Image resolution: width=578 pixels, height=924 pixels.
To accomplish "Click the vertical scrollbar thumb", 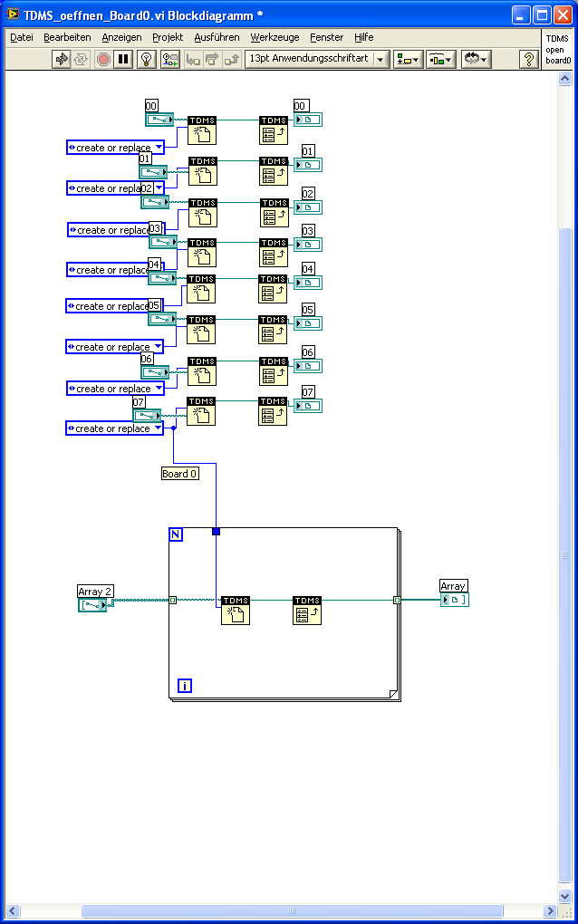I will (564, 555).
